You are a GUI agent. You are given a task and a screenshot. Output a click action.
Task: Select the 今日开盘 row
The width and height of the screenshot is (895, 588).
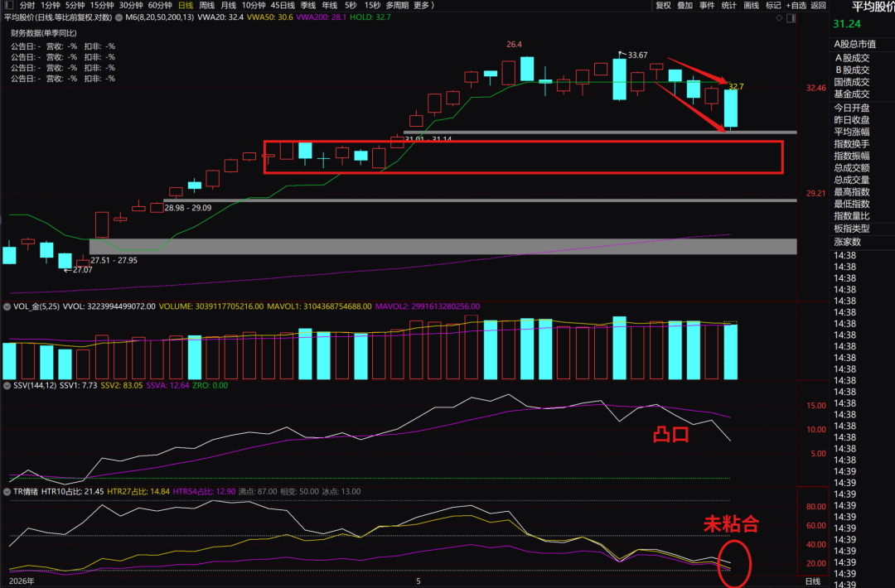852,108
